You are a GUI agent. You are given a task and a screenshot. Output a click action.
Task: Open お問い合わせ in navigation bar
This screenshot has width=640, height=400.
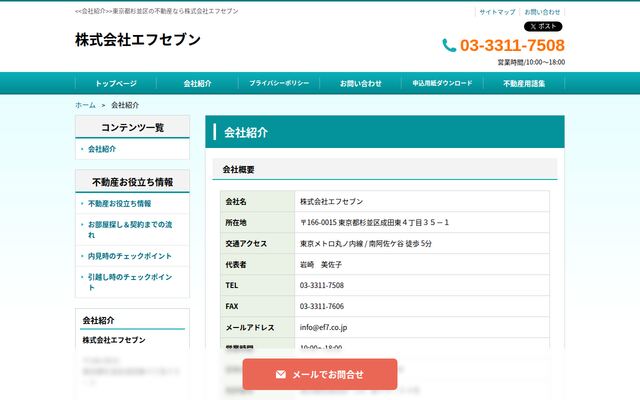coord(361,83)
